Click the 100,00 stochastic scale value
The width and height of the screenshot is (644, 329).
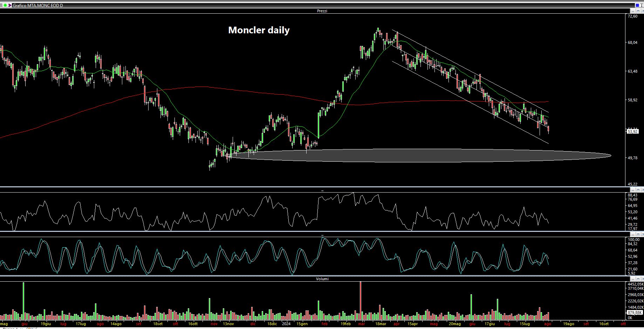click(x=633, y=240)
